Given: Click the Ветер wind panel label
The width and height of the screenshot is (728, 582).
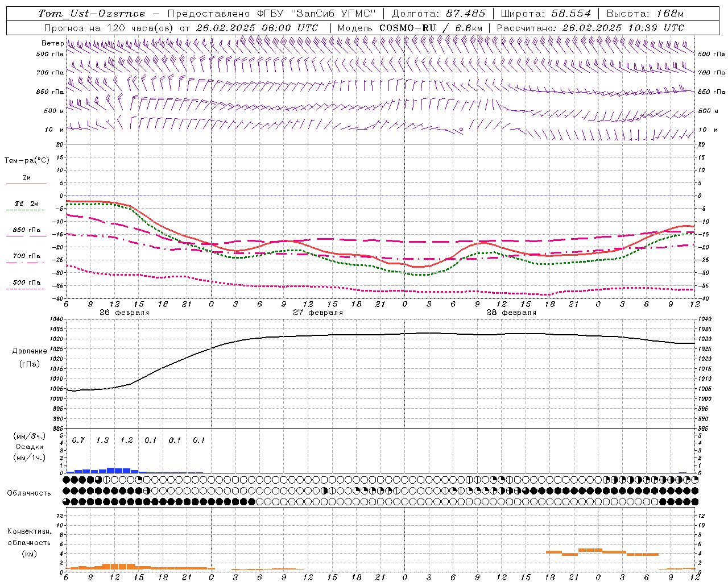Looking at the screenshot, I should [52, 43].
